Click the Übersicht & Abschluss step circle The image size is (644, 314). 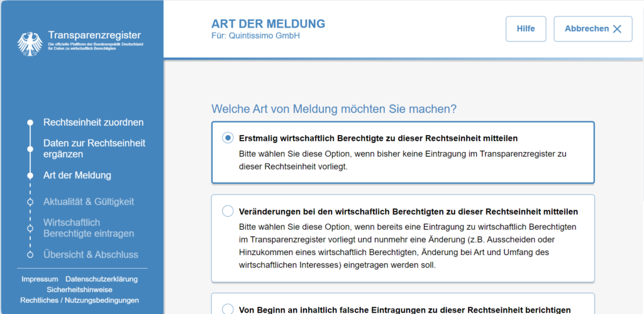pyautogui.click(x=30, y=254)
